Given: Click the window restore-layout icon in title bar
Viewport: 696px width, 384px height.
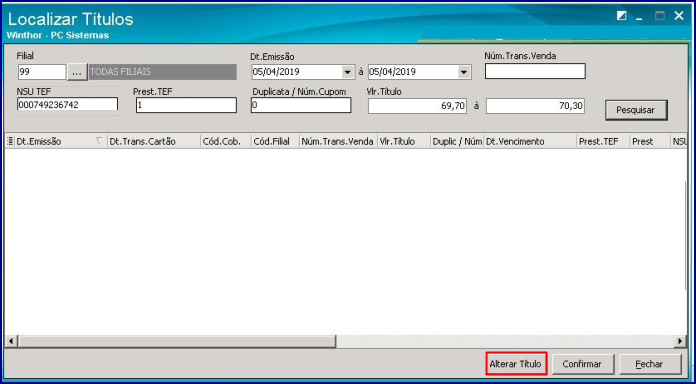Looking at the screenshot, I should coord(622,16).
